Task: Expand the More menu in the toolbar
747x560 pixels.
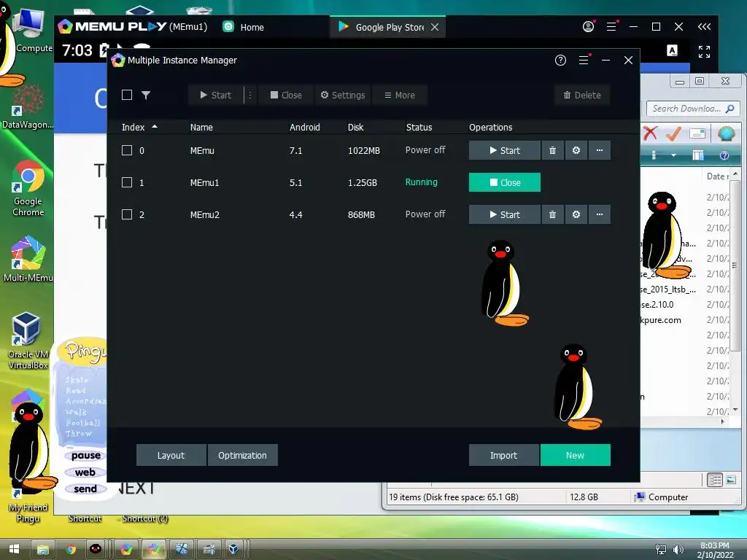Action: (x=399, y=95)
